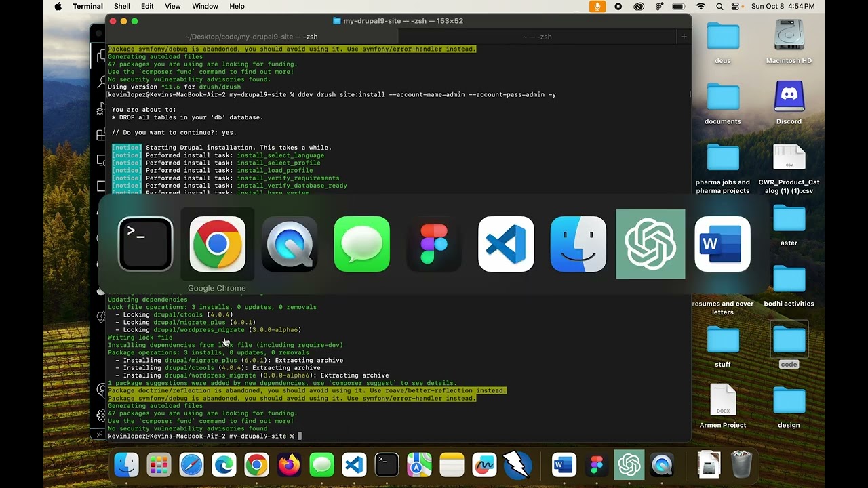Screen dimensions: 868x488
Task: Click the battery status icon
Action: 679,6
